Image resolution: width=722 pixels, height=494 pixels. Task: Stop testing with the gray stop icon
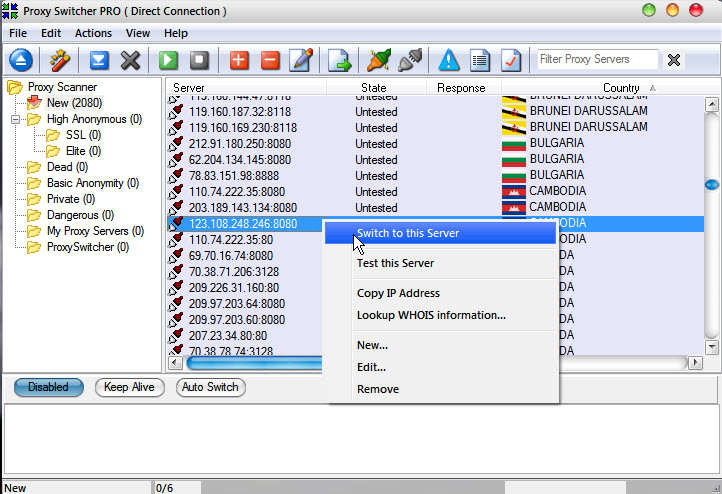pyautogui.click(x=199, y=60)
